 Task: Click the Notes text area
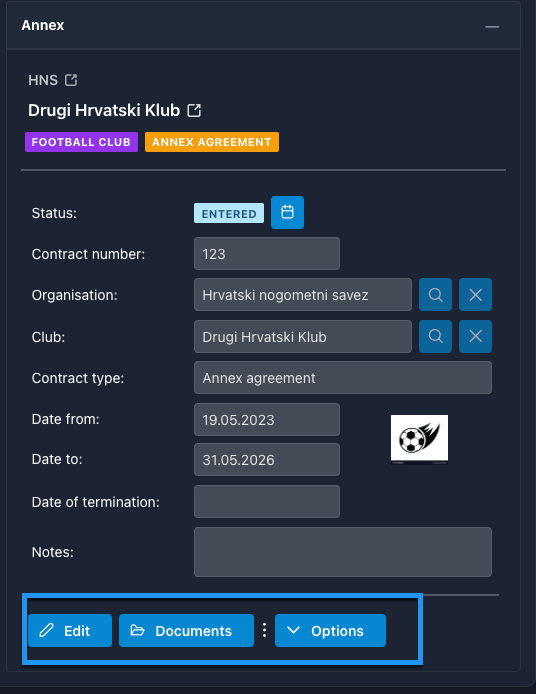[343, 552]
